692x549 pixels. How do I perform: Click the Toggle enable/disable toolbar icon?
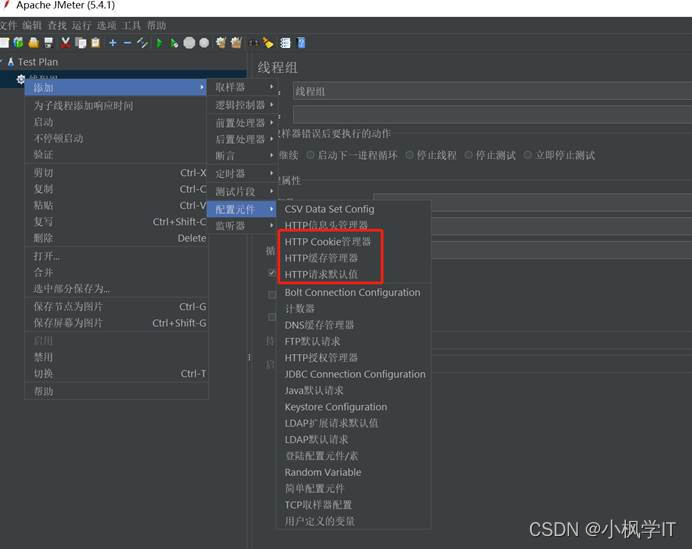click(x=142, y=43)
